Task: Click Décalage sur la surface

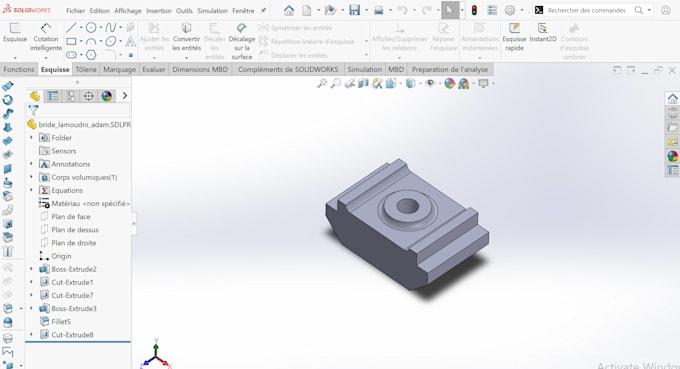Action: (242, 42)
